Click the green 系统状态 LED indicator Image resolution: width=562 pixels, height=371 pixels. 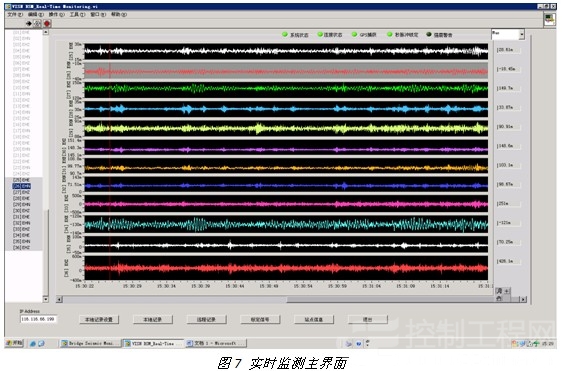[x=285, y=34]
